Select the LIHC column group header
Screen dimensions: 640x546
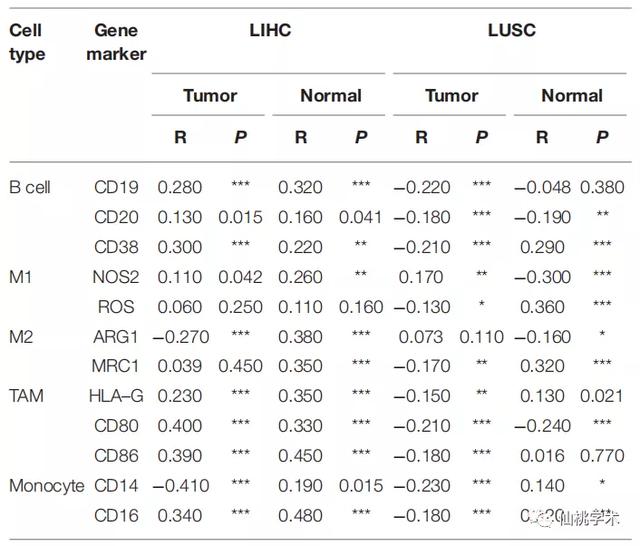point(270,31)
